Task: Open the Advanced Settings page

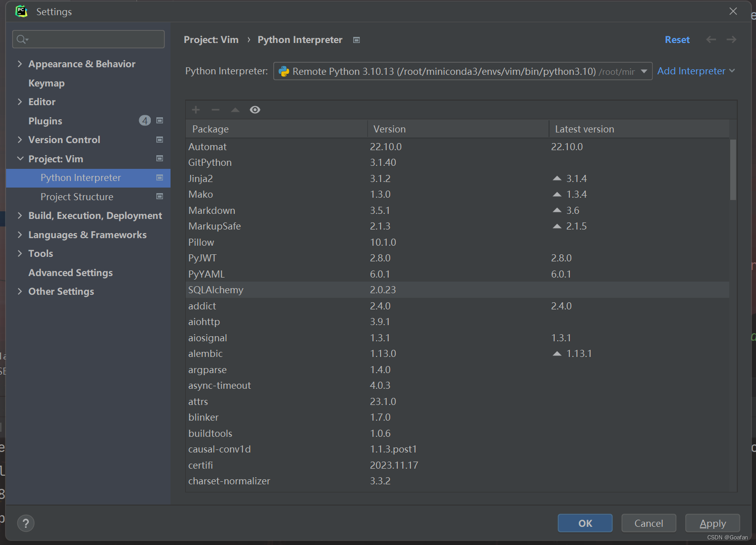Action: (x=70, y=272)
